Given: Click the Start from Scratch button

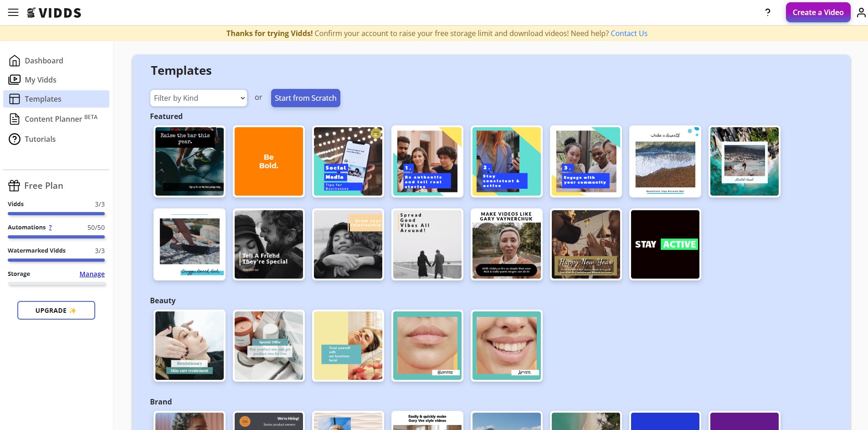Looking at the screenshot, I should [x=306, y=98].
